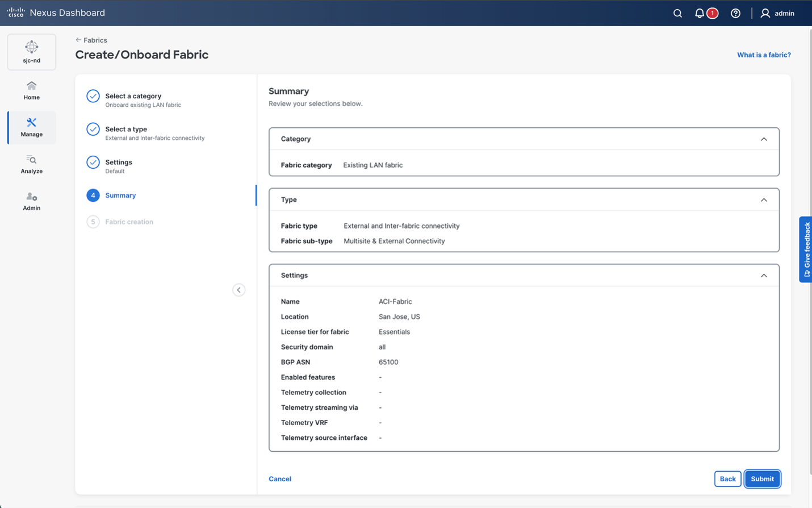
Task: Click the checkmark icon for Select a category
Action: 93,96
